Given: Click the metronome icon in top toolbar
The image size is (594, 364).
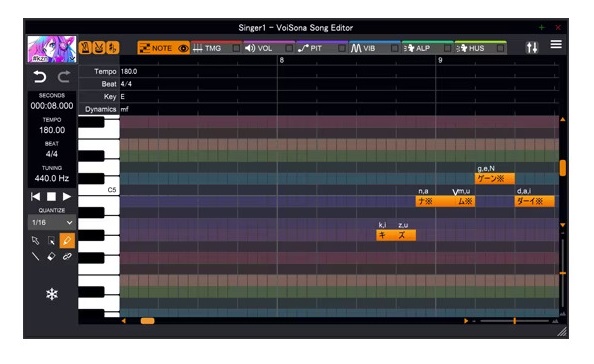Looking at the screenshot, I should pyautogui.click(x=85, y=48).
